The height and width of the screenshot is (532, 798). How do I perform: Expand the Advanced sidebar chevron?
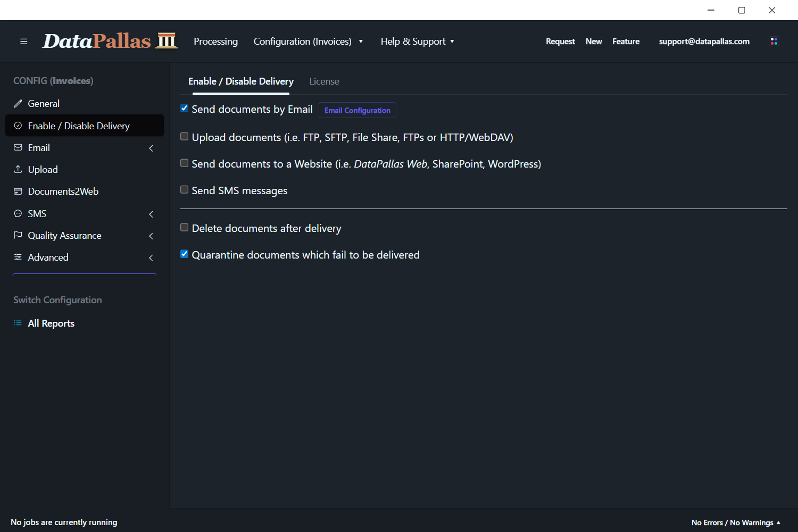(x=151, y=258)
